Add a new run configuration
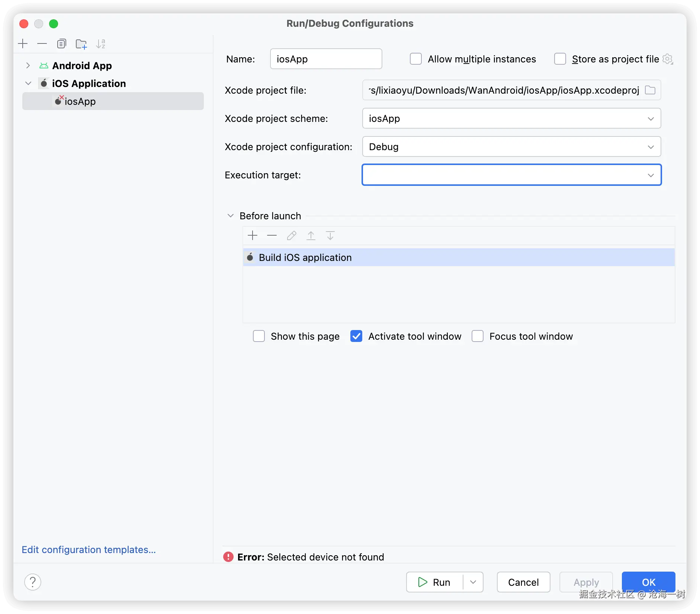700x614 pixels. point(23,44)
